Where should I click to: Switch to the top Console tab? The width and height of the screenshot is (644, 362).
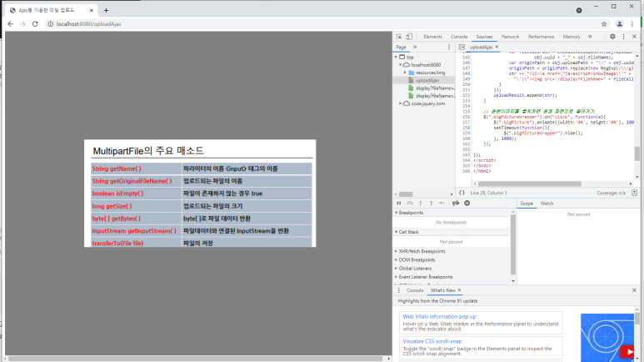[459, 37]
